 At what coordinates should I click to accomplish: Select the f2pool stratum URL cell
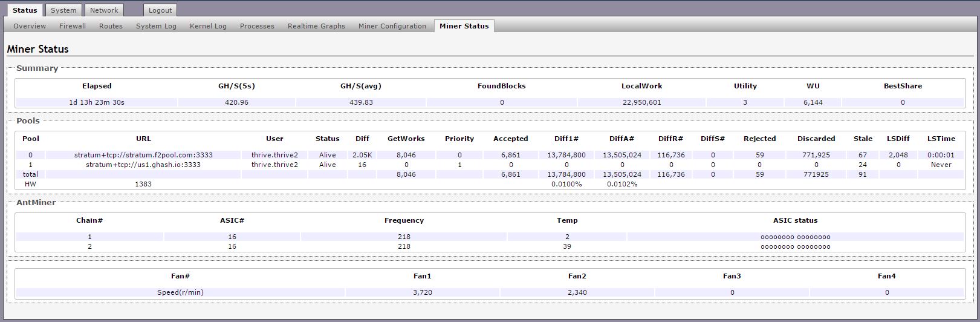pyautogui.click(x=143, y=155)
